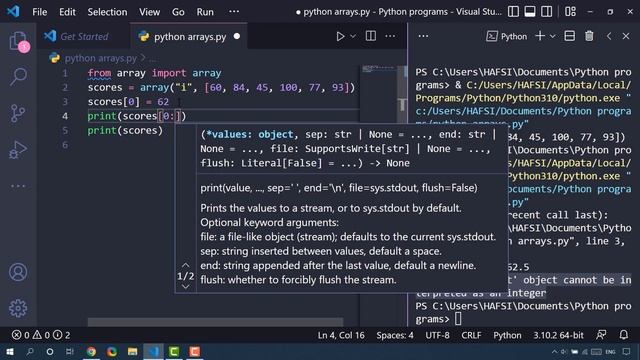The image size is (640, 360).
Task: Click python arrays.py in the breadcrumb
Action: [100, 58]
